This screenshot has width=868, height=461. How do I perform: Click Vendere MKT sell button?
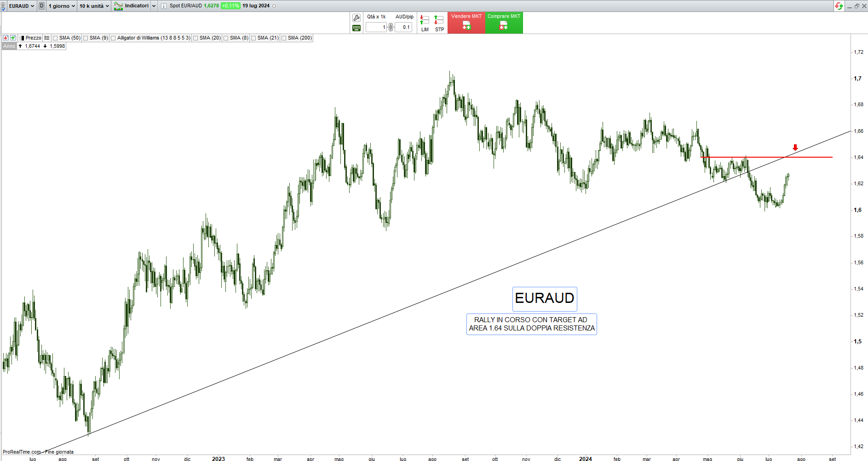click(466, 23)
